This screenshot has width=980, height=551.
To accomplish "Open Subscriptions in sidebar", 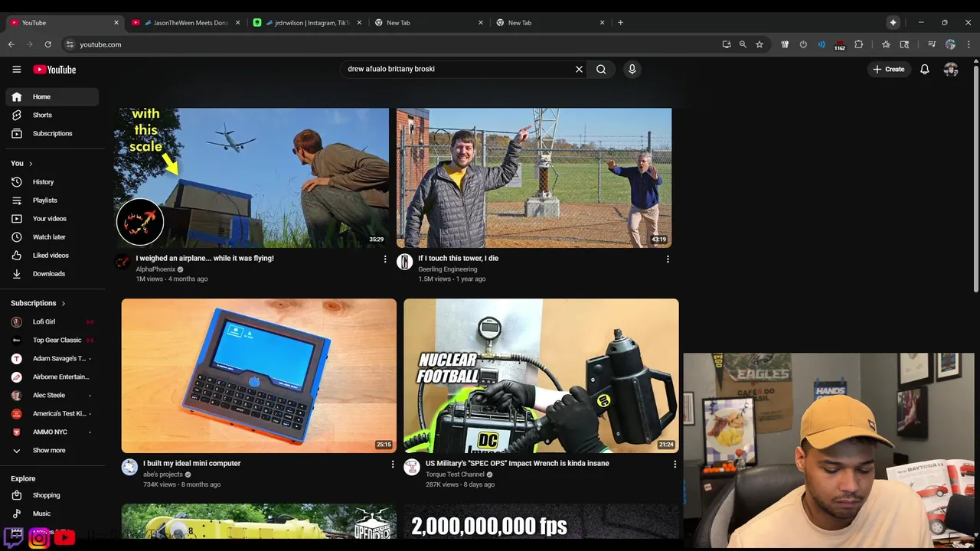I will pos(52,133).
